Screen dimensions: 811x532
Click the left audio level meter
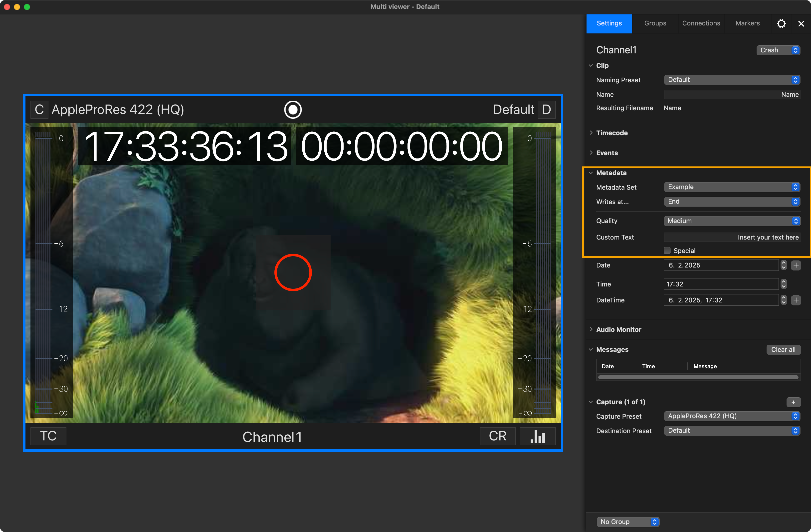52,273
